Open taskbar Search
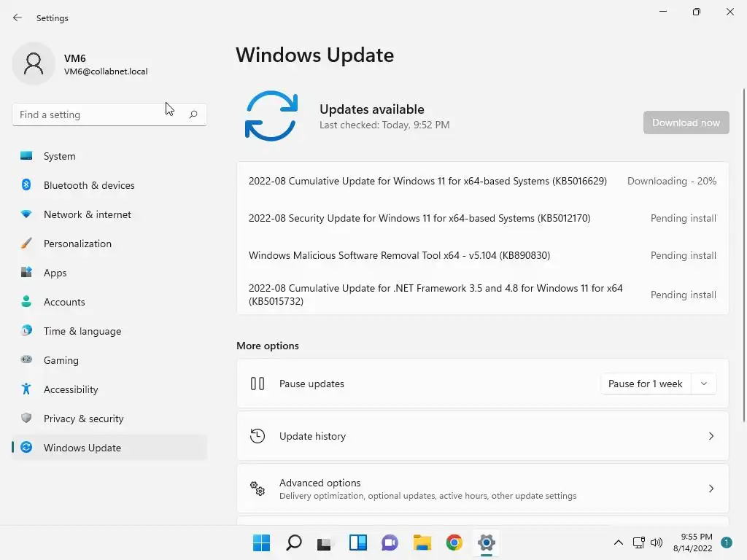The height and width of the screenshot is (560, 747). click(293, 542)
